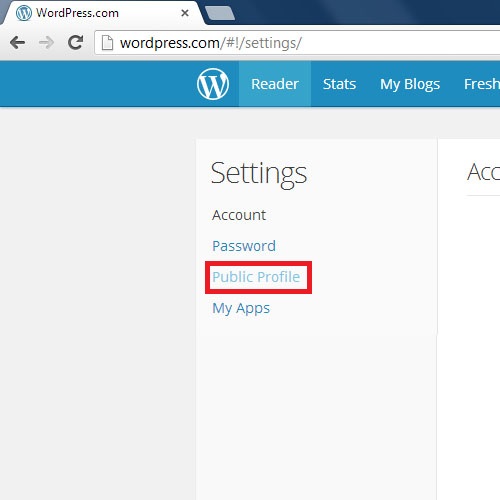Open the My Apps settings link
500x500 pixels.
[x=241, y=309]
